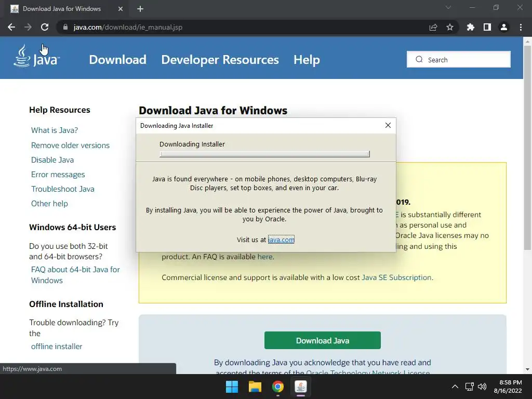The image size is (532, 399).
Task: Open Remove older versions link
Action: [x=70, y=145]
